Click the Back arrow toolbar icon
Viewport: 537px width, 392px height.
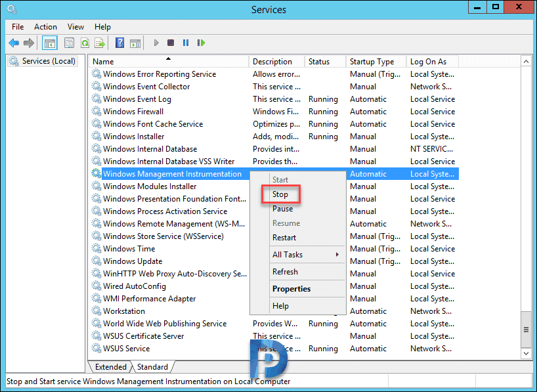pos(14,43)
